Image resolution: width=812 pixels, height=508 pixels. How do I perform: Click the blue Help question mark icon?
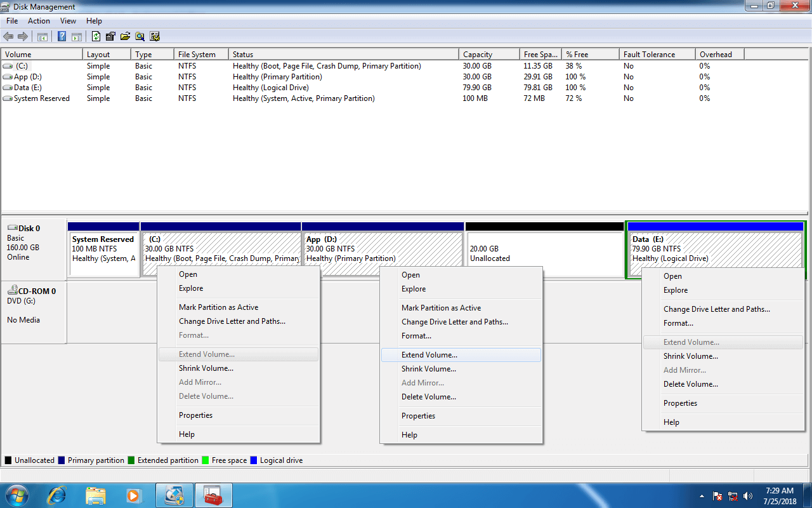[x=62, y=37]
